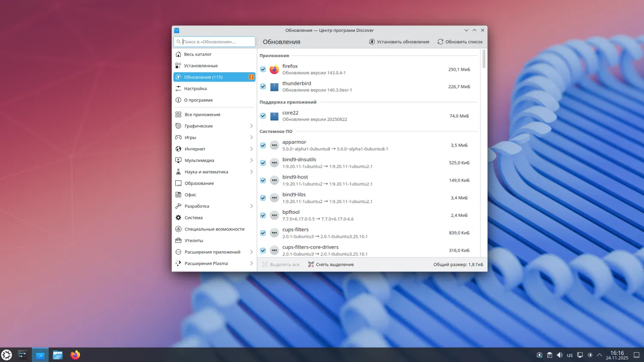Viewport: 644px width, 362px height.
Task: Deselect the bpftool update checkbox
Action: pos(263,216)
